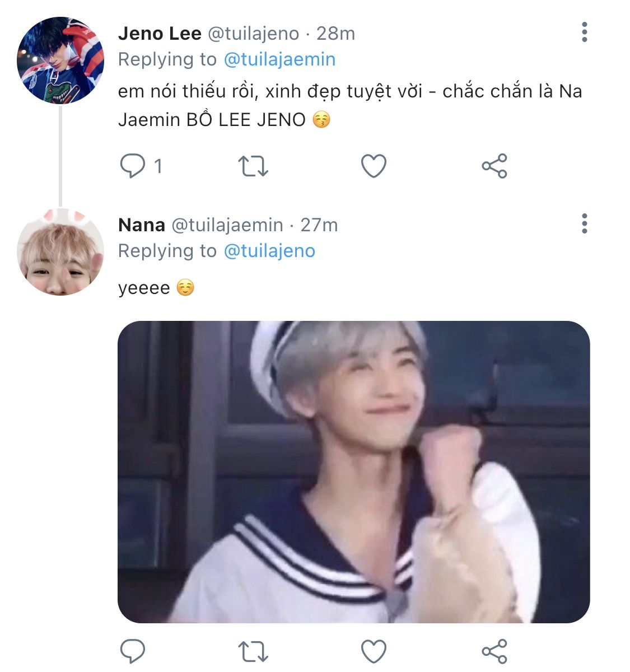Open Jeno Lee display name

(x=160, y=34)
